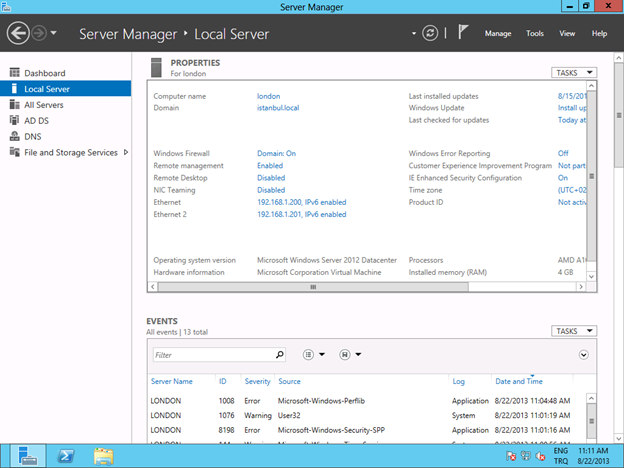
Task: Click properties panel scroll up arrow
Action: 591,86
